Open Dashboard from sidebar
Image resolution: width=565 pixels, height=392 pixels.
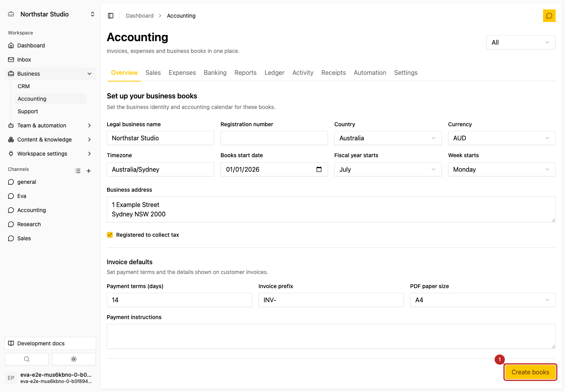pos(50,45)
